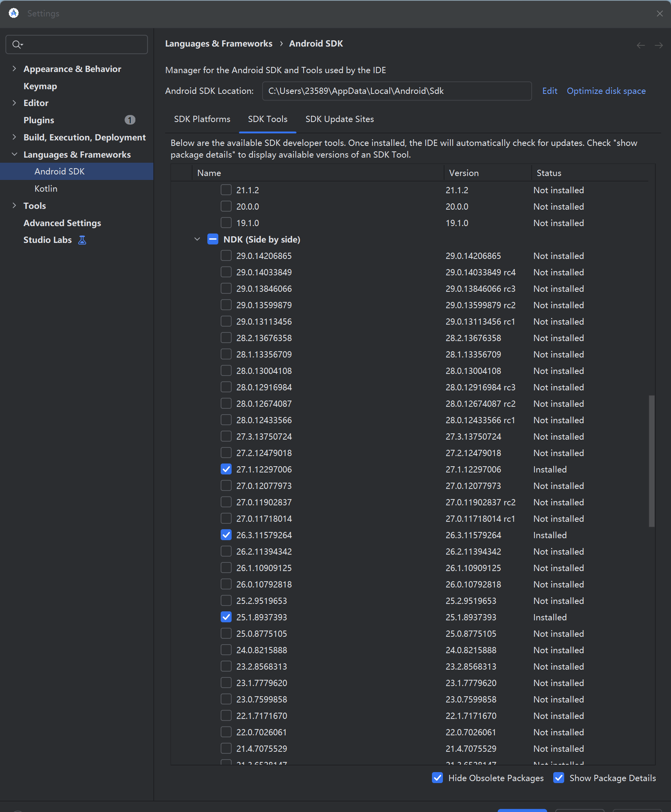Select Kotlin settings page
Viewport: 671px width, 812px height.
46,189
